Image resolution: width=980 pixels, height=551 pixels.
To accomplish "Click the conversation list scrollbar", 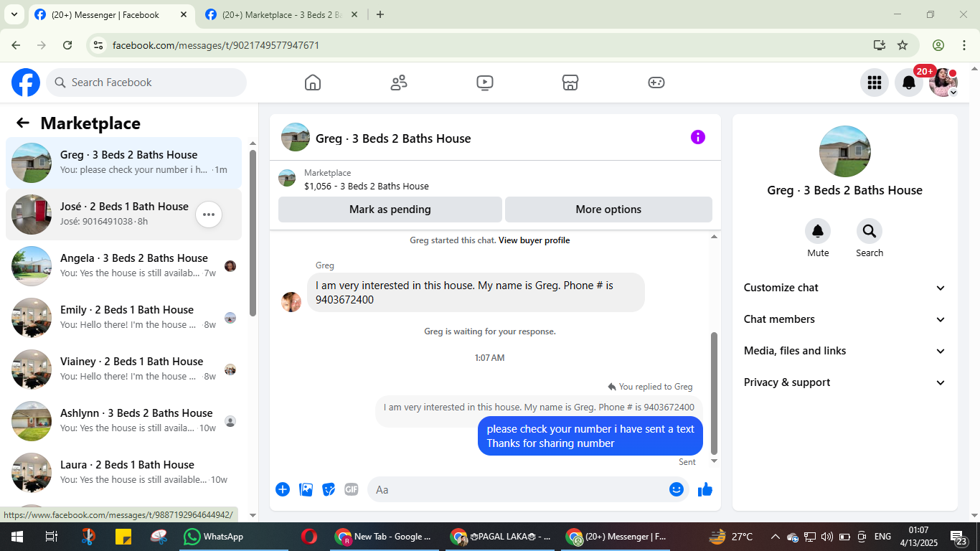I will 253,233.
